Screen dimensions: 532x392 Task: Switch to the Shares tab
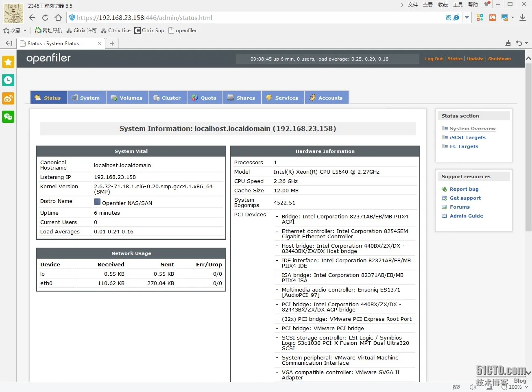tap(242, 98)
